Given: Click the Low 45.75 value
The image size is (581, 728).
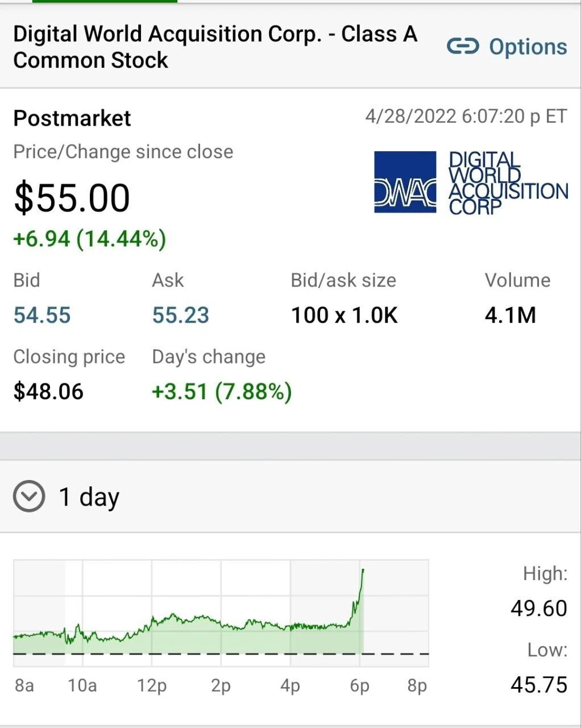Looking at the screenshot, I should click(539, 684).
